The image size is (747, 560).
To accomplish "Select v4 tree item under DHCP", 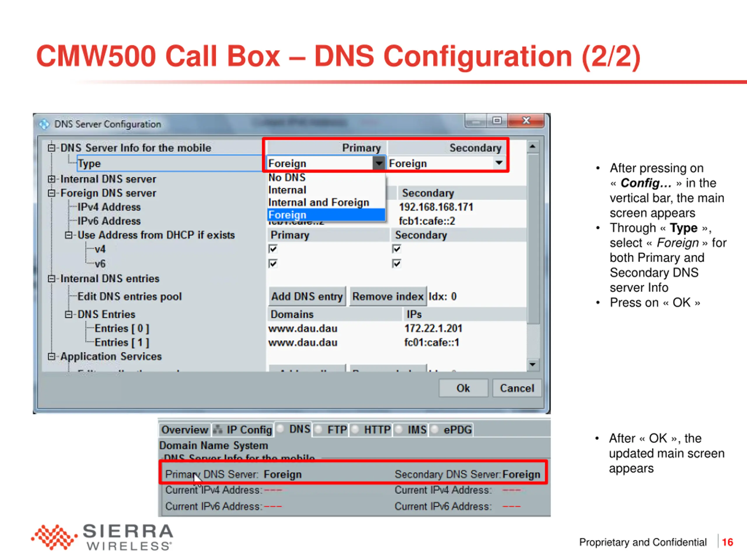I will tap(100, 249).
